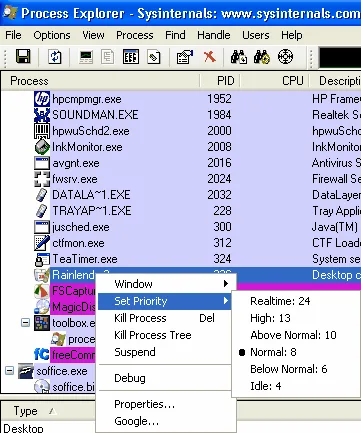
Task: Click the CPU usage history graph
Action: coord(339,57)
